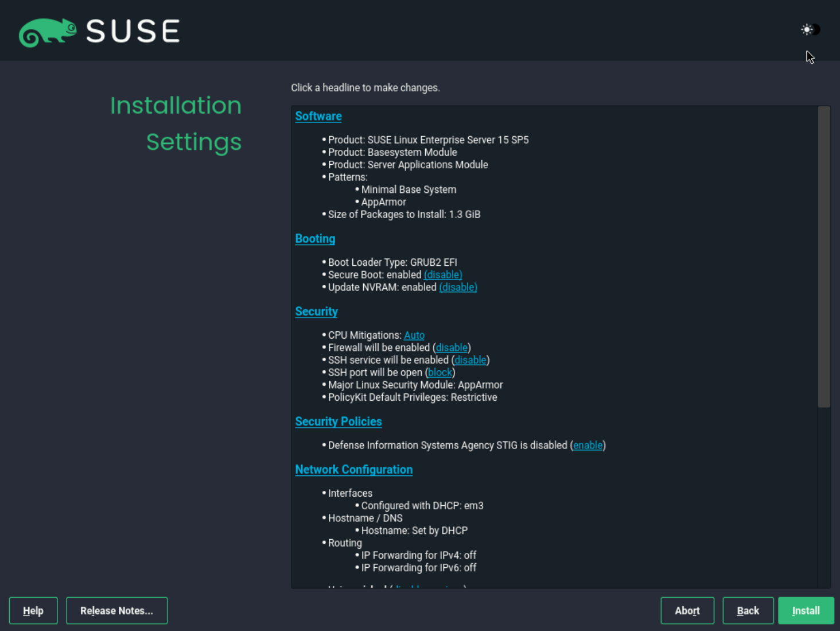840x631 pixels.
Task: Start installation with the Install button
Action: 806,610
